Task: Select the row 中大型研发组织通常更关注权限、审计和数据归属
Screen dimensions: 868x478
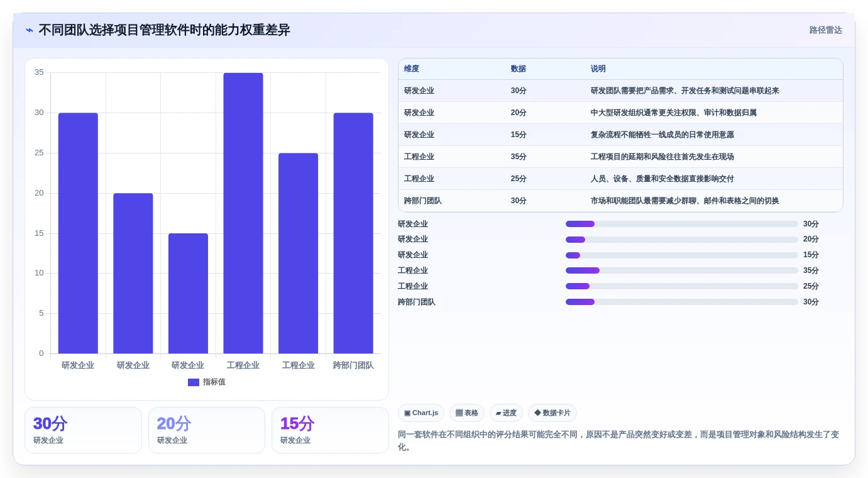Action: (620, 113)
